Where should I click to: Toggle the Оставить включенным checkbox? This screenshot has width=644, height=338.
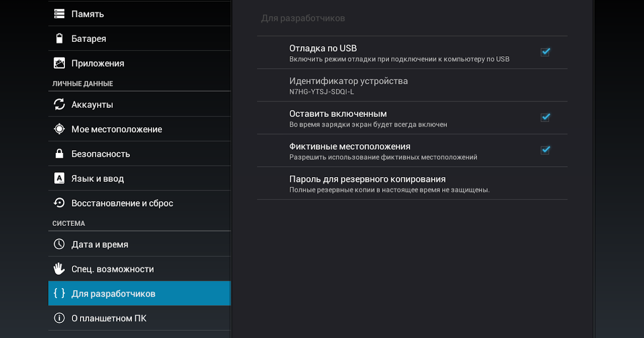(x=545, y=117)
